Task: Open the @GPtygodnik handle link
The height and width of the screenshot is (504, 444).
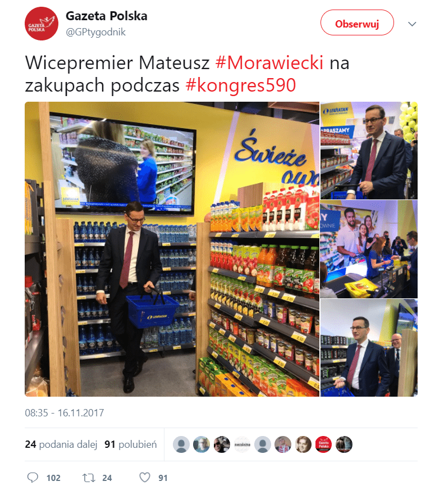Action: click(95, 32)
